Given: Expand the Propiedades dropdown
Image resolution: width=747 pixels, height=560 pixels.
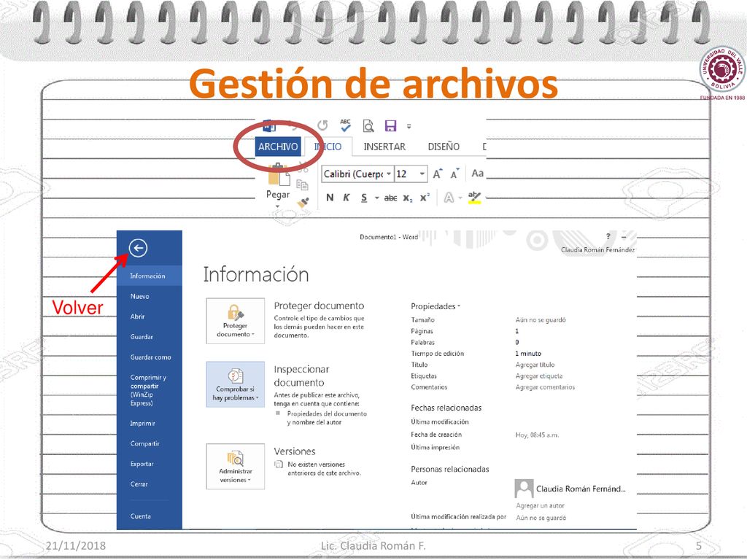Looking at the screenshot, I should (436, 306).
